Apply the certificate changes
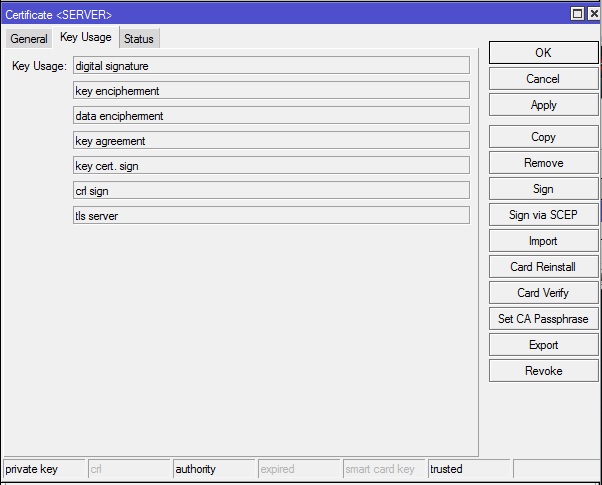This screenshot has height=485, width=602. point(543,105)
